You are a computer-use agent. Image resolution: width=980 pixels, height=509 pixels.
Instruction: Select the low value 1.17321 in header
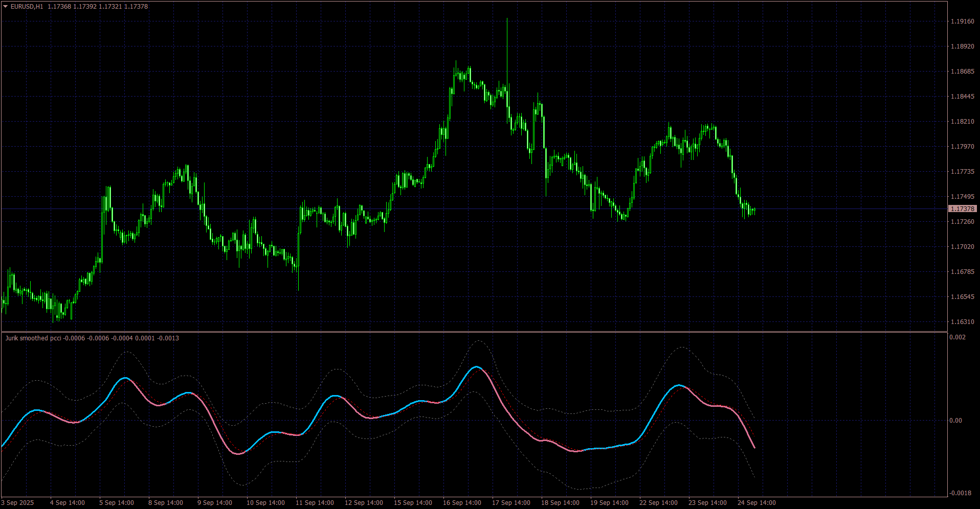tap(110, 7)
